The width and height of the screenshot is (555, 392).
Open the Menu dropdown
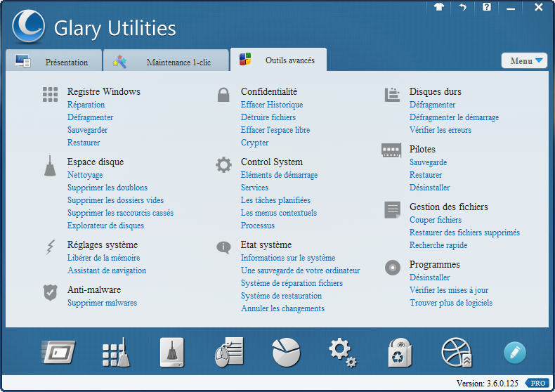[x=525, y=61]
